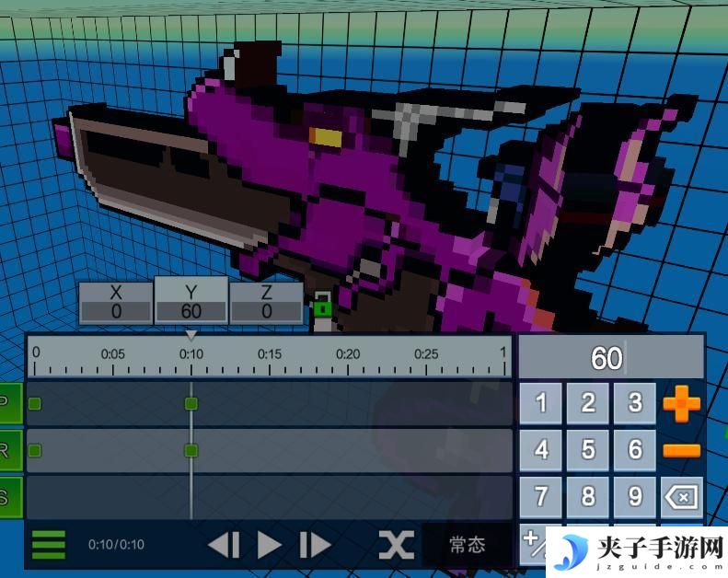Select position keyframe at 0:10
The height and width of the screenshot is (578, 728).
(x=191, y=403)
